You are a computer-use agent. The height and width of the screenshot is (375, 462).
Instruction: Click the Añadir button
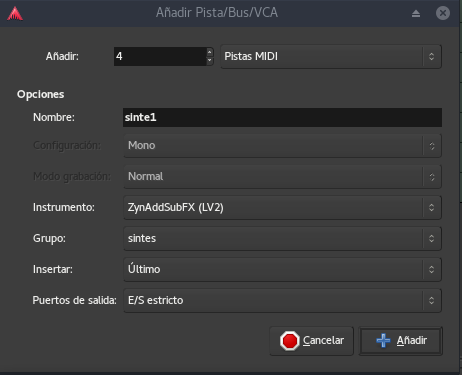[401, 341]
